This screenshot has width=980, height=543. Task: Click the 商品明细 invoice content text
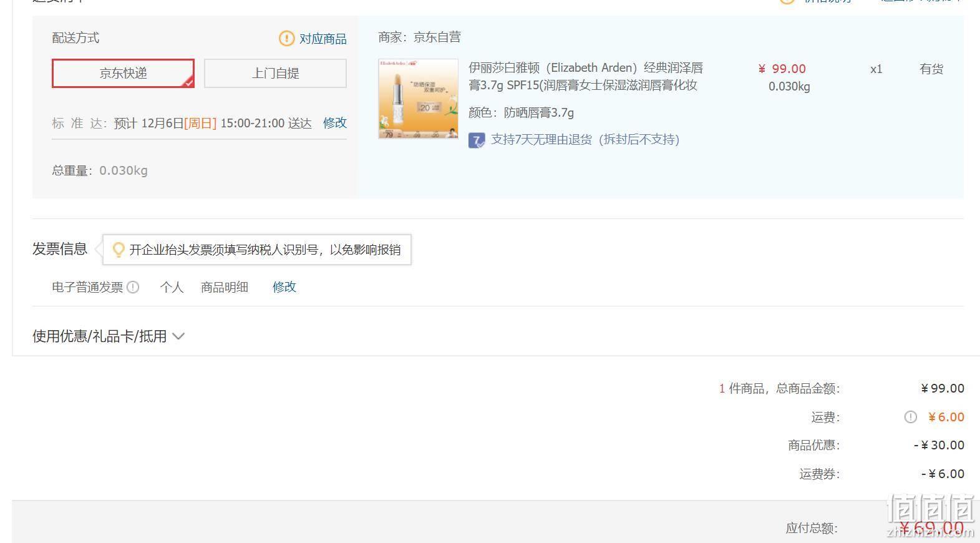pos(225,287)
